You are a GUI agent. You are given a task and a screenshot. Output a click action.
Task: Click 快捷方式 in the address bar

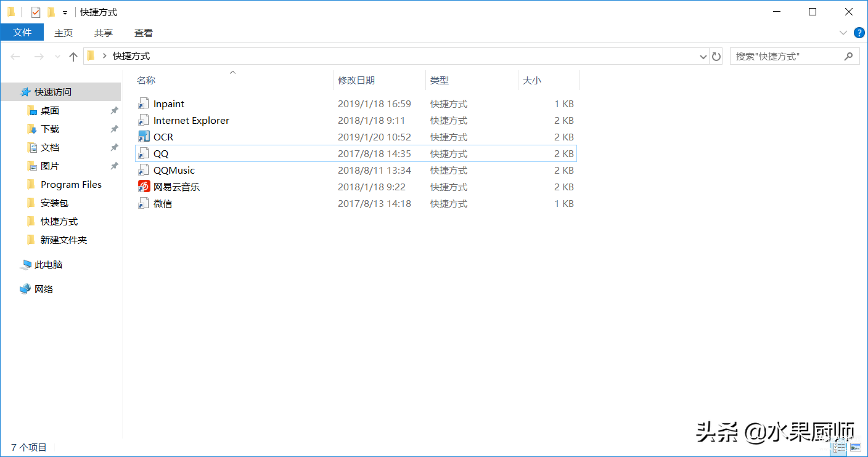pos(131,55)
